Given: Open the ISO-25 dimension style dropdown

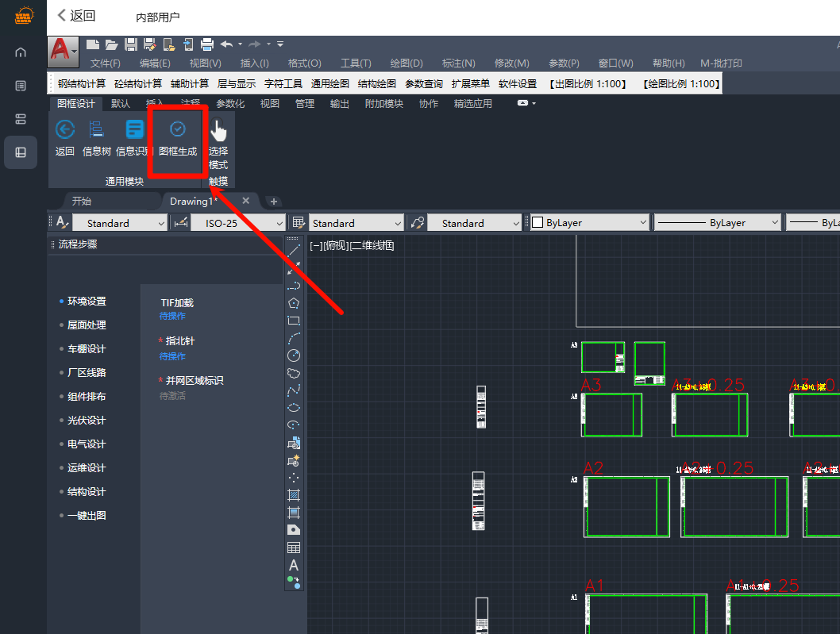Looking at the screenshot, I should click(238, 224).
